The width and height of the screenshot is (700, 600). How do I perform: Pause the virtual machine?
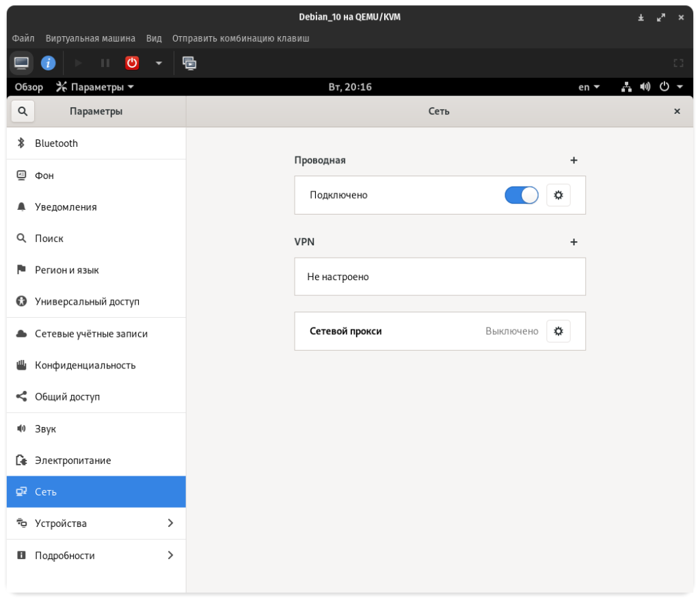[105, 63]
